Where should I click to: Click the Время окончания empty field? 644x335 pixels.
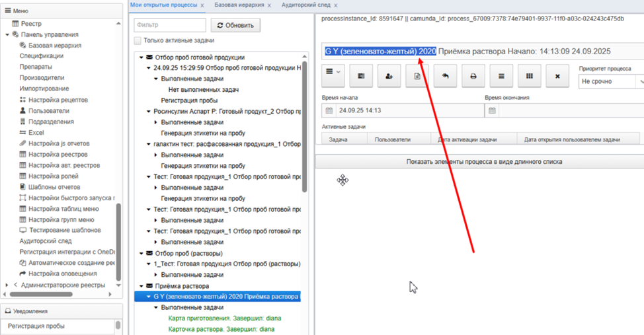571,110
